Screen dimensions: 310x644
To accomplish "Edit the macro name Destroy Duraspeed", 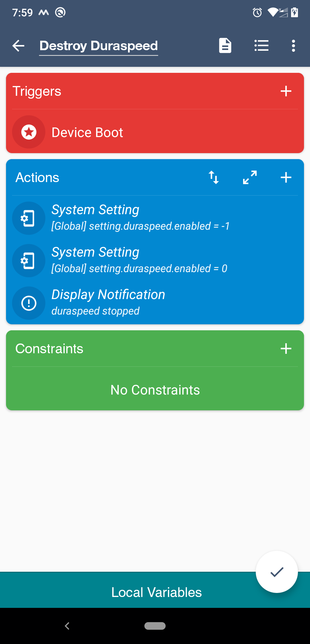I will click(98, 45).
